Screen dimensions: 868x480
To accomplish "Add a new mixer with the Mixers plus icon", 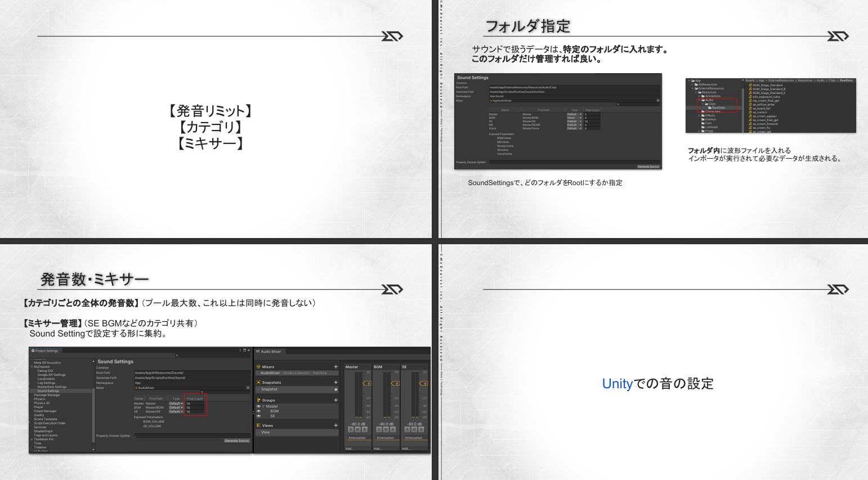I will click(x=337, y=367).
